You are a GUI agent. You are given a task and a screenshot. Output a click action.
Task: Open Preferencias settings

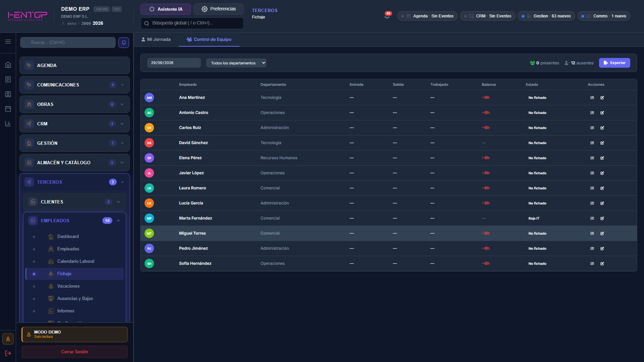pos(219,9)
